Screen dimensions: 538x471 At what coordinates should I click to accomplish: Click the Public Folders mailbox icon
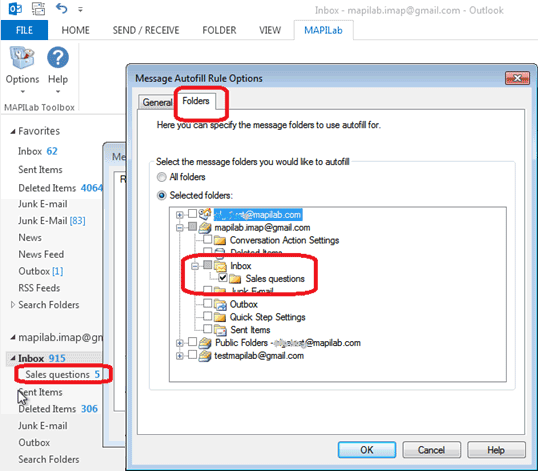point(205,343)
